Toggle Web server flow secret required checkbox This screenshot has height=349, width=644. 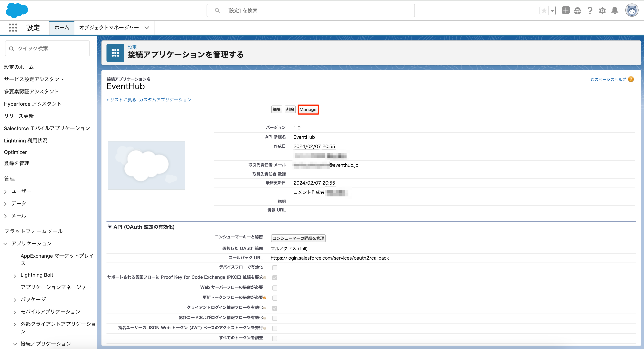[275, 288]
